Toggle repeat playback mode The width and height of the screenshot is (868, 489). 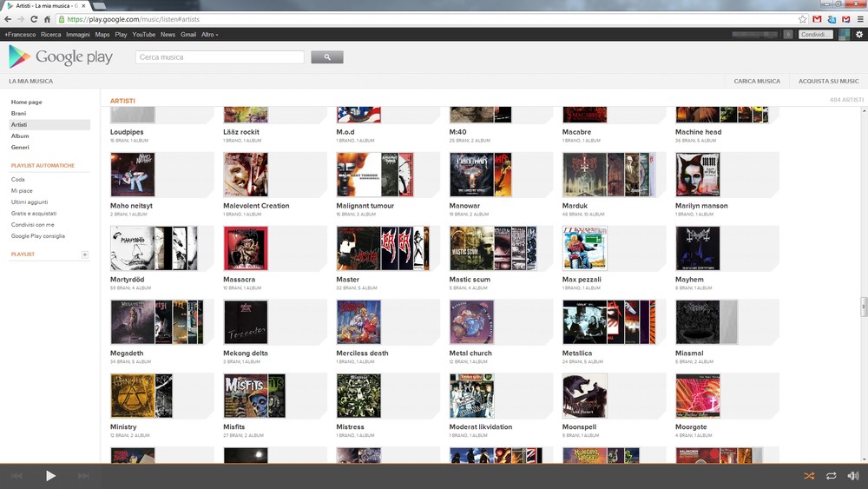(832, 476)
